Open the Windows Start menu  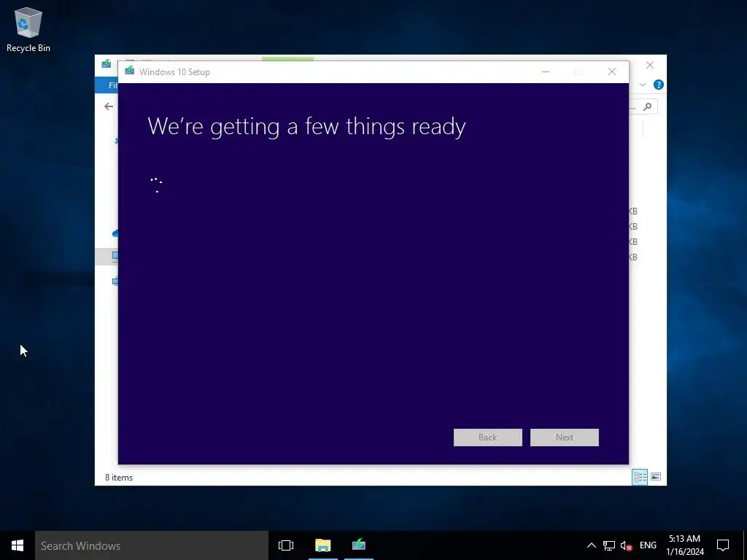pyautogui.click(x=18, y=545)
